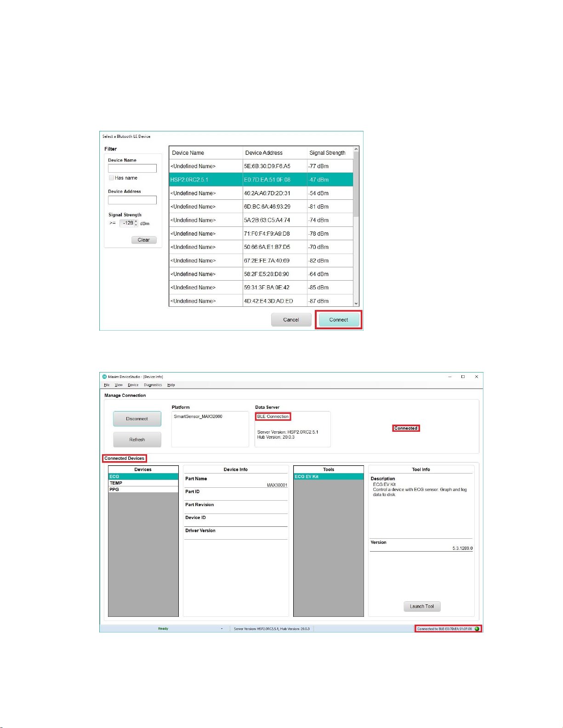Click the BLE Connection data server text
The width and height of the screenshot is (563, 728).
(273, 417)
